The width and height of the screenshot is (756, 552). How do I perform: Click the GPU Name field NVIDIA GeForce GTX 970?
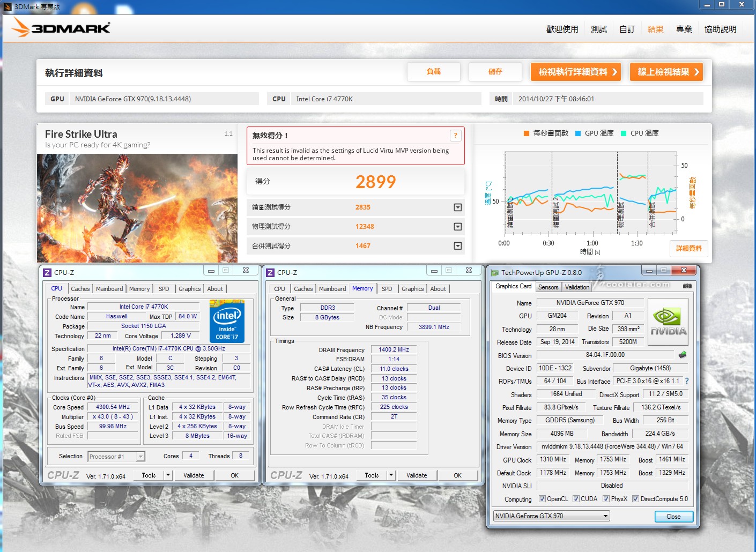590,303
